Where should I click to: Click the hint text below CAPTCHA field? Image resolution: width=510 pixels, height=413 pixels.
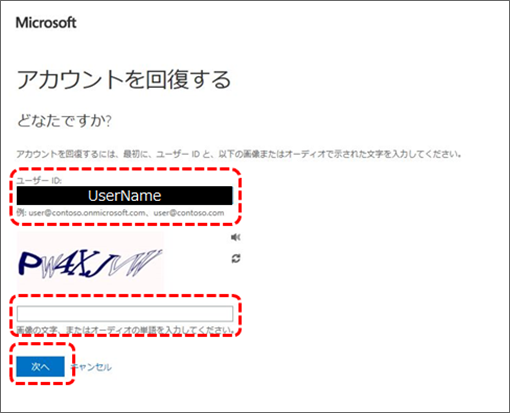tap(125, 330)
